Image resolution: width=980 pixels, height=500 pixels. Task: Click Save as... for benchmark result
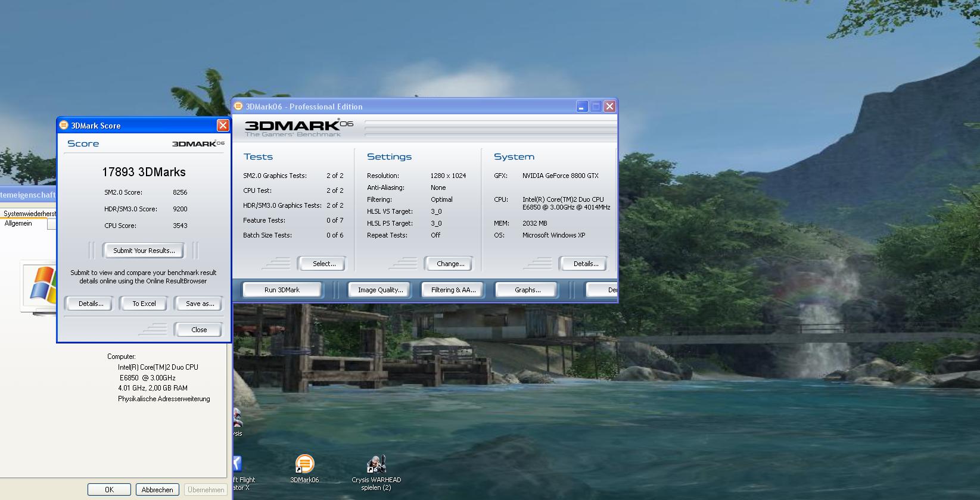click(200, 304)
